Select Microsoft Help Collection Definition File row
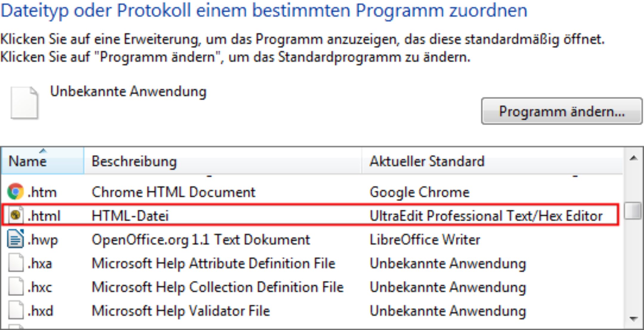The image size is (644, 330). pos(312,287)
